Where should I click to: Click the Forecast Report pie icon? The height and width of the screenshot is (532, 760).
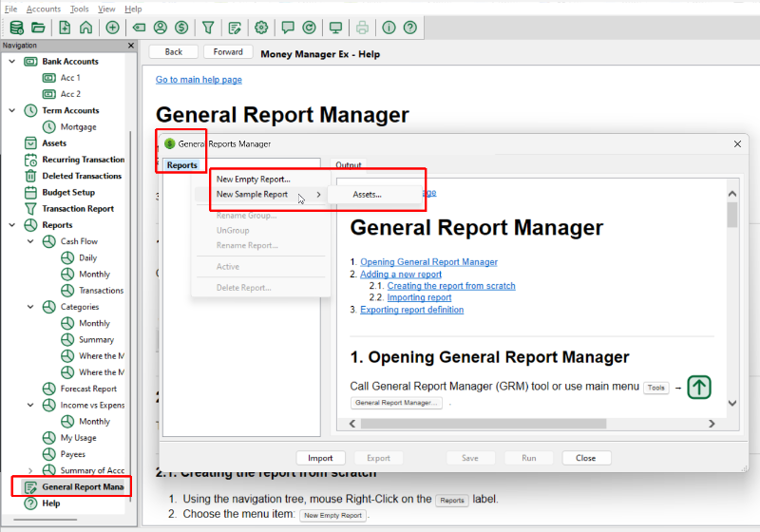coord(49,389)
